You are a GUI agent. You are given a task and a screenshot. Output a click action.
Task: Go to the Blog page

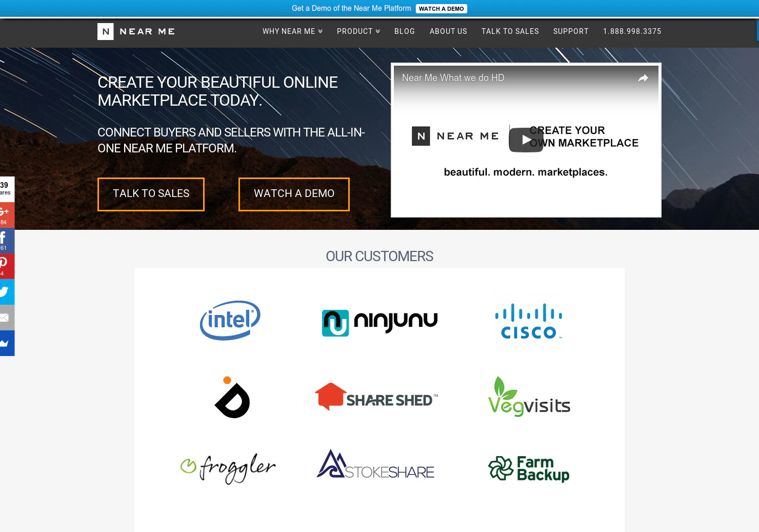pyautogui.click(x=405, y=31)
